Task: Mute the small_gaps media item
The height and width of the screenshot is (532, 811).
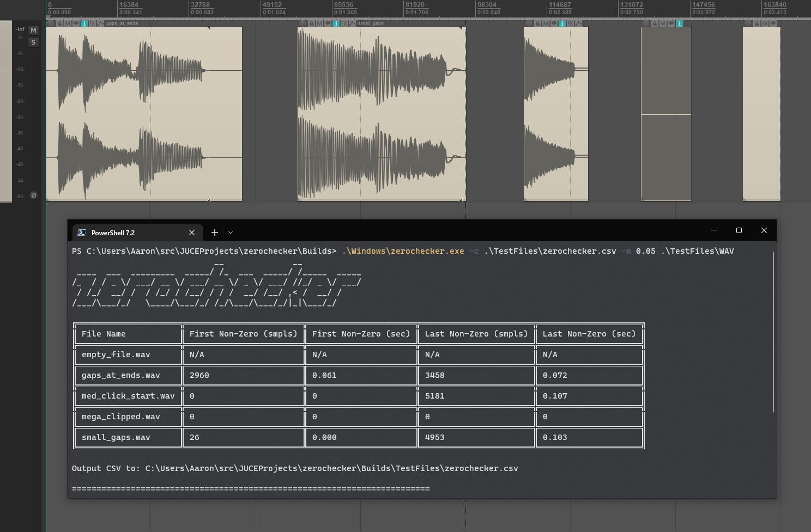Action: 319,23
